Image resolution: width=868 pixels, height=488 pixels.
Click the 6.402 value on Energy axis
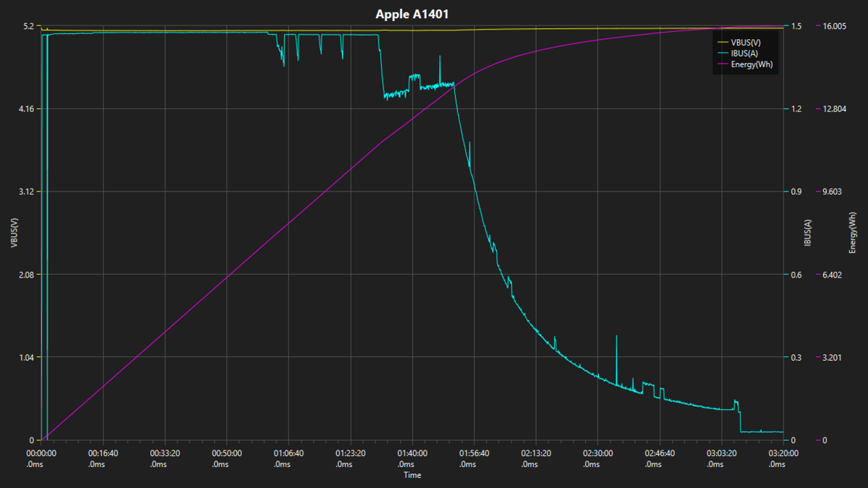coord(832,275)
